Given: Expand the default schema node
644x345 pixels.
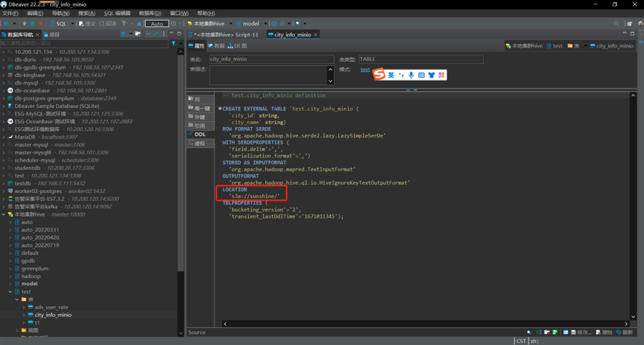Looking at the screenshot, I should click(10, 253).
